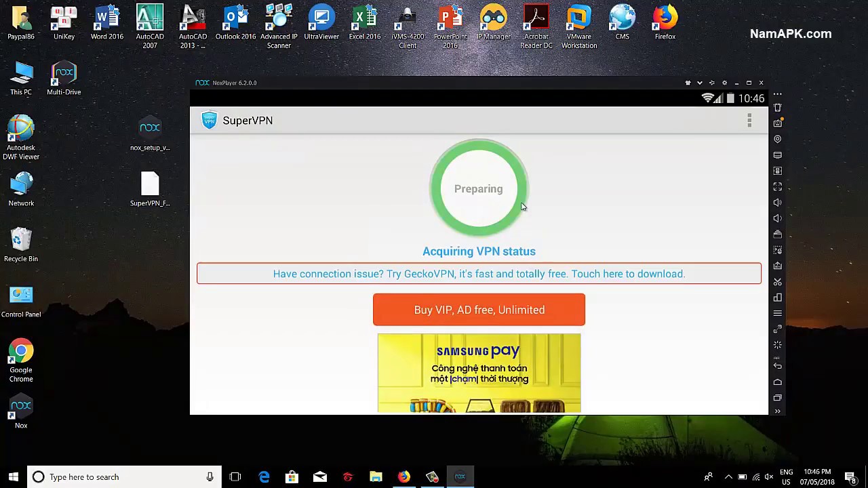This screenshot has width=868, height=488.
Task: Click the resize window diagonal arrows icon
Action: pos(778,329)
